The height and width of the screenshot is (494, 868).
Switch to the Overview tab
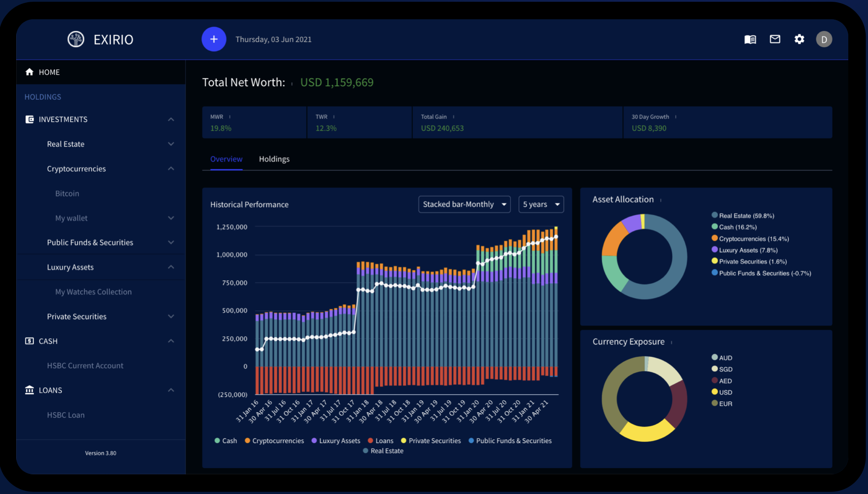[226, 159]
